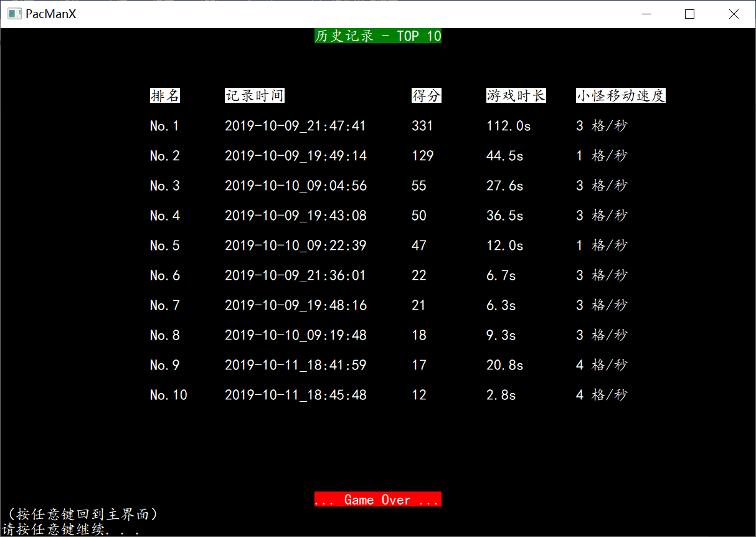
Task: Click timestamp 2019-10-09_21:47:41
Action: 296,126
